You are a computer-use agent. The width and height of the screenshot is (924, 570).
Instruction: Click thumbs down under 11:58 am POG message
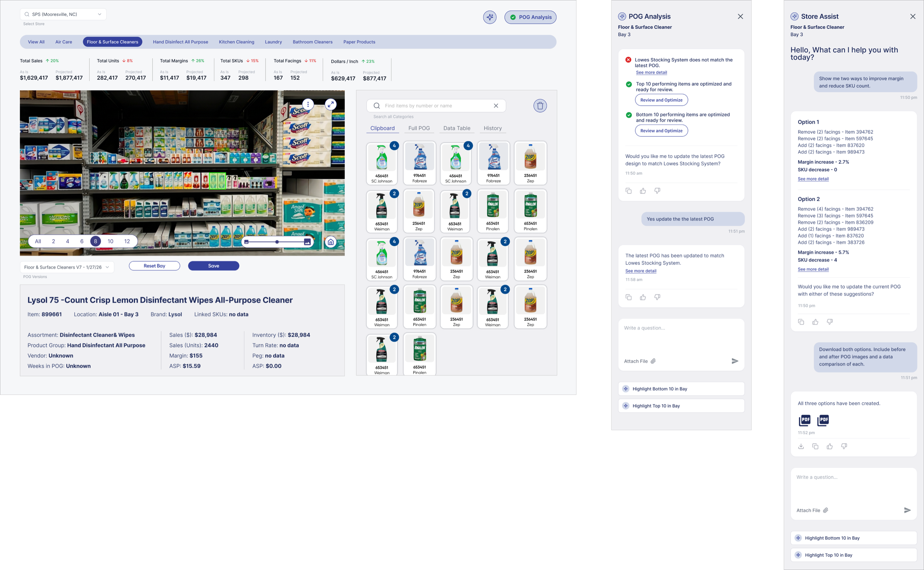click(x=657, y=297)
